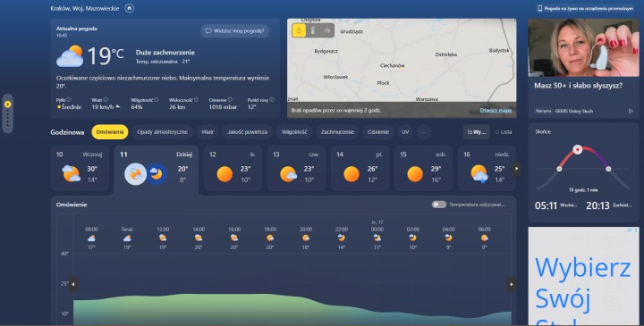Select Wednesday 12 forecast card
The image size is (644, 326).
click(233, 168)
